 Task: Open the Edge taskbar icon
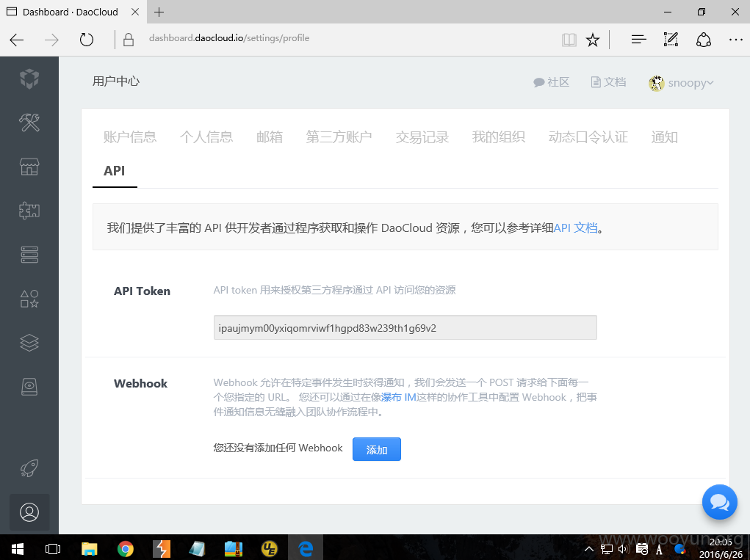pos(305,549)
